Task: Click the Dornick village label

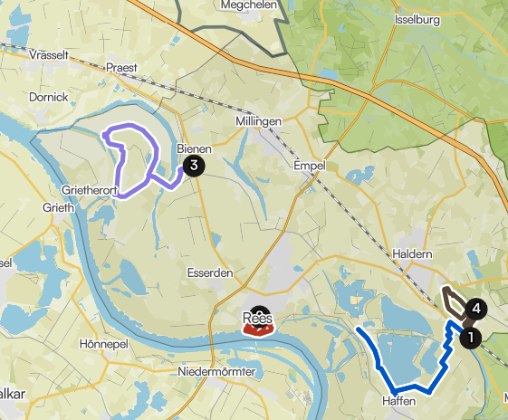Action: pyautogui.click(x=49, y=97)
